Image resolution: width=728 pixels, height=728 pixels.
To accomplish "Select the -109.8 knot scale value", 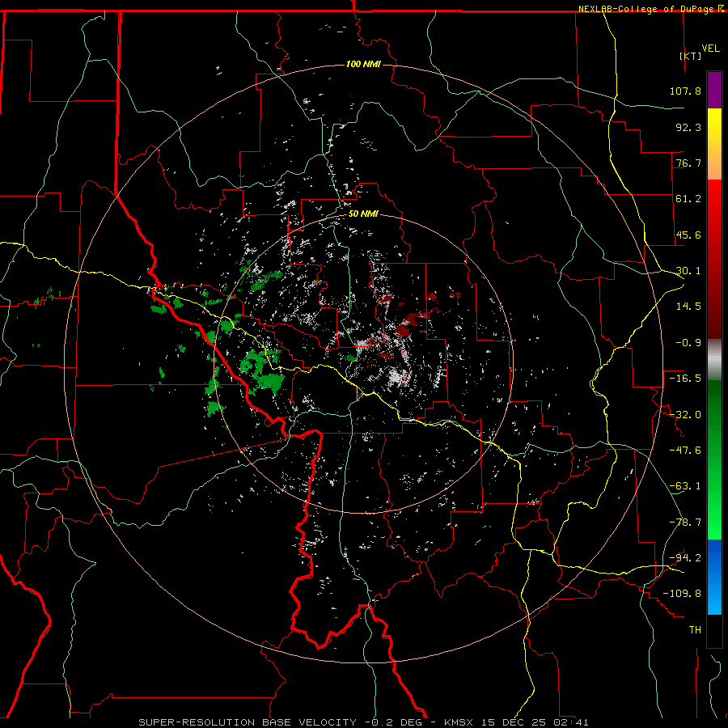I will 682,594.
